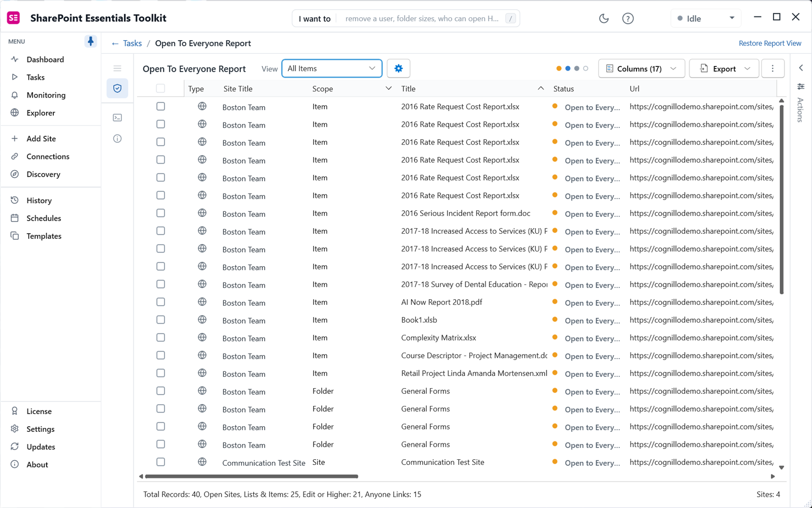Viewport: 812px width, 508px height.
Task: Check the 2017-18 Survey of Dental Education row
Action: coord(160,284)
